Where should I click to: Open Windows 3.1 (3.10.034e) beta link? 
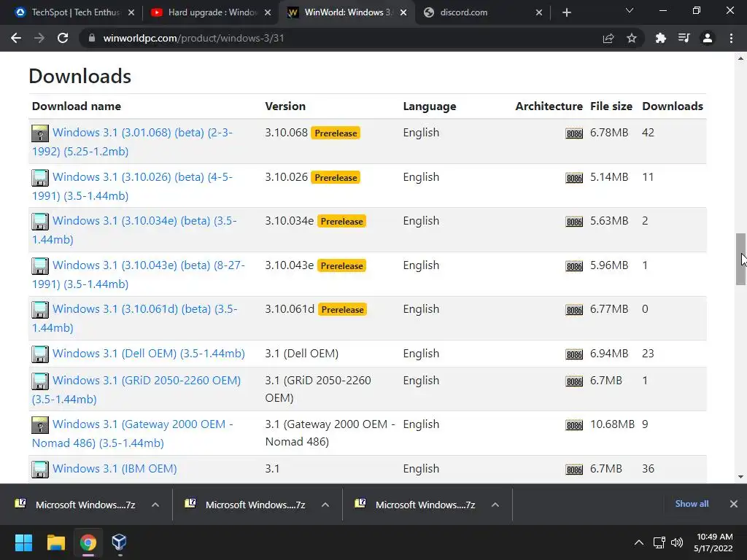pyautogui.click(x=134, y=230)
